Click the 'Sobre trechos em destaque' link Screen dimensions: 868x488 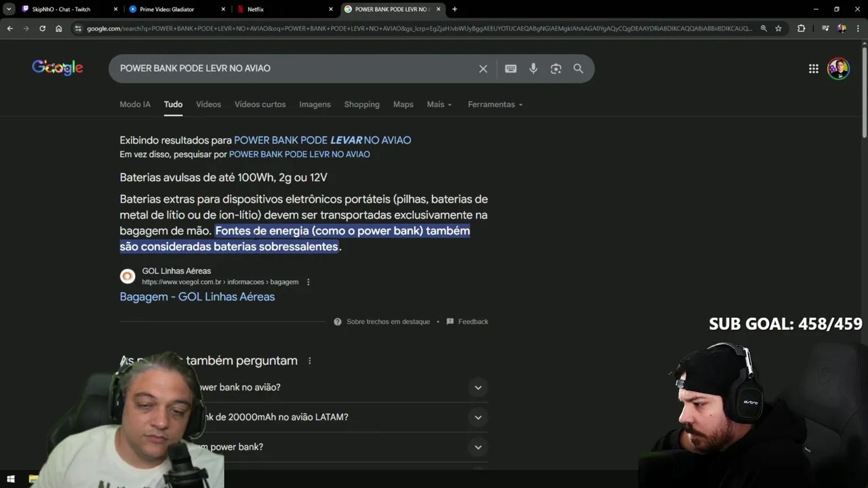(x=388, y=322)
